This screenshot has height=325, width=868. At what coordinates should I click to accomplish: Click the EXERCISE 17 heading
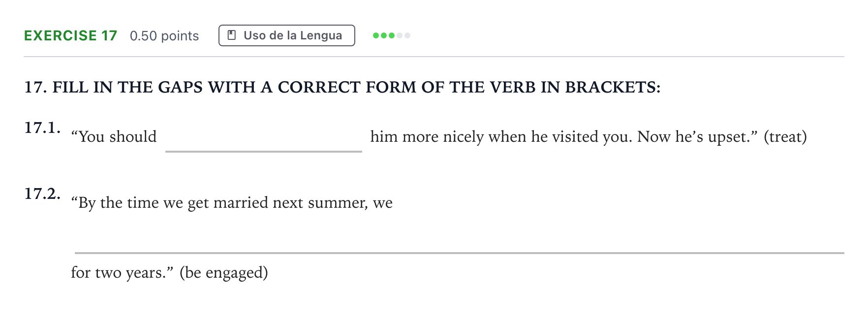(x=71, y=35)
